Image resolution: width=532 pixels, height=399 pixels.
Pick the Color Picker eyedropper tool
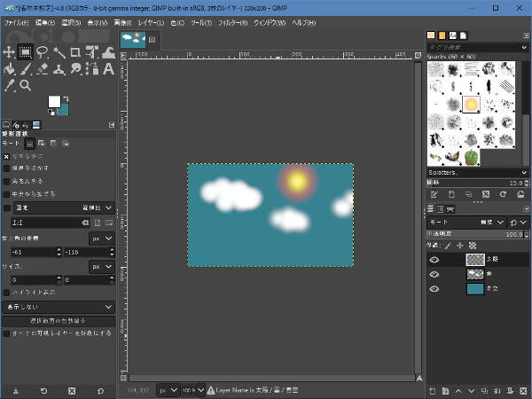tap(9, 85)
